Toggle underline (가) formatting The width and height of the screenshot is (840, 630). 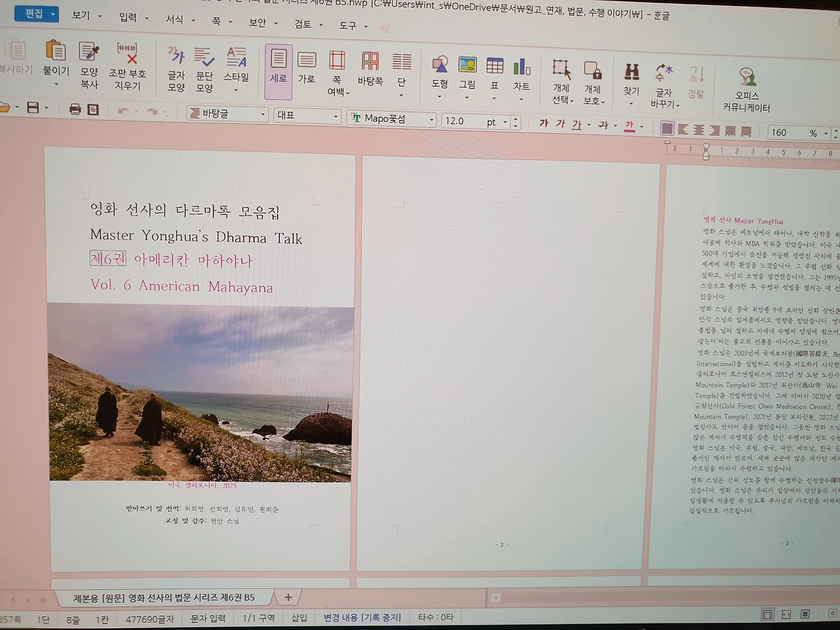(x=576, y=124)
